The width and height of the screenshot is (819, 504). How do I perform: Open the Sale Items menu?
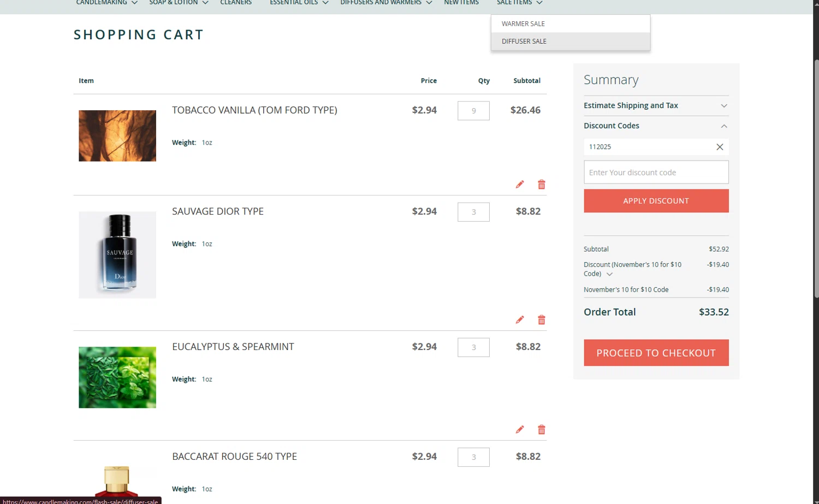[x=520, y=3]
